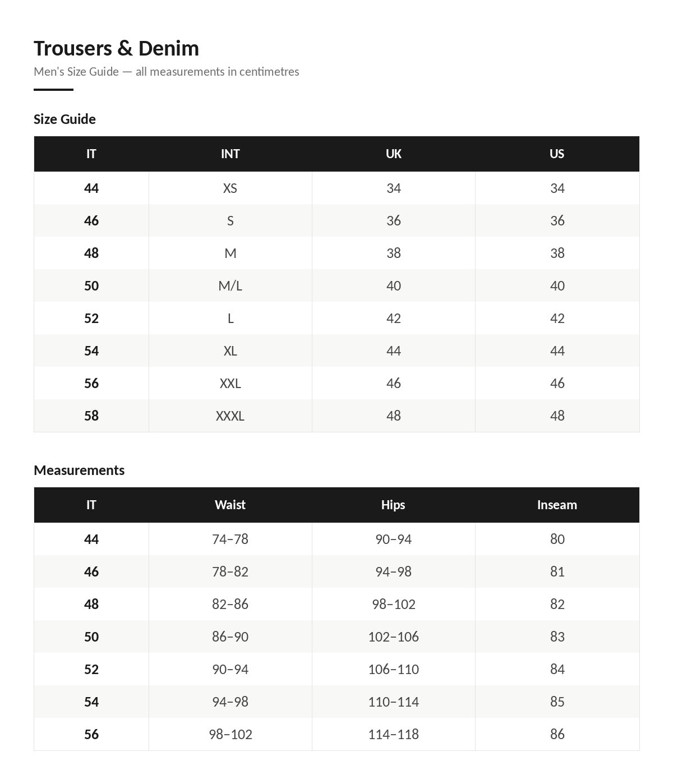Click the 114–118 hips cell
This screenshot has width=673, height=784.
(393, 734)
